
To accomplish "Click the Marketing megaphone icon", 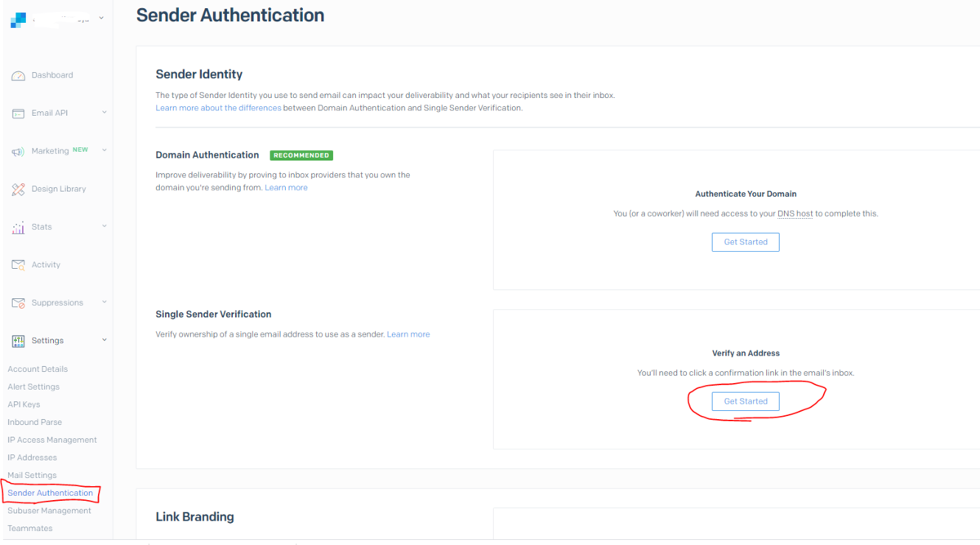I will point(18,152).
